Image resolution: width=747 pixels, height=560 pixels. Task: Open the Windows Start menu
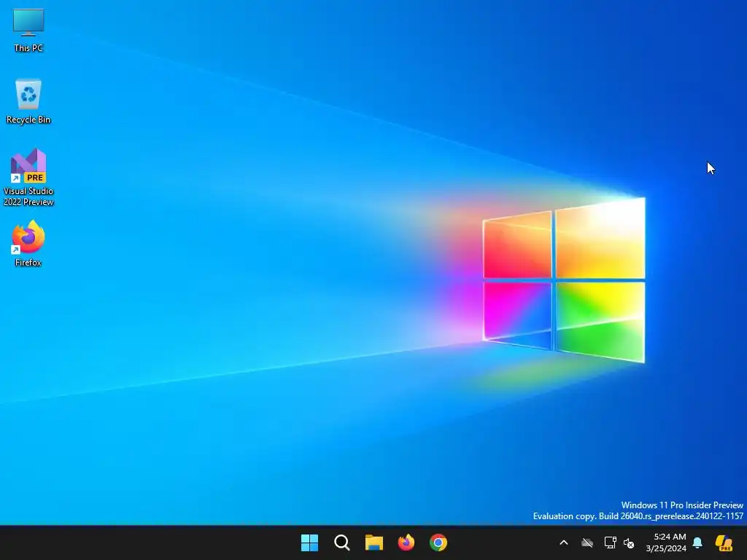[x=309, y=542]
